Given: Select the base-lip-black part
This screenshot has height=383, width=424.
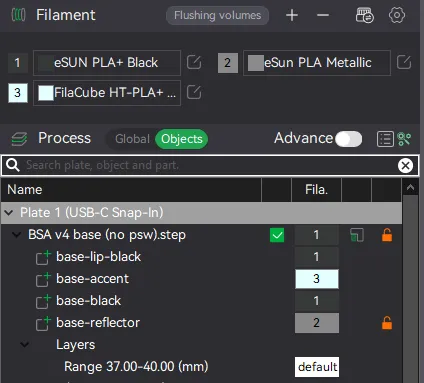Looking at the screenshot, I should point(98,257).
